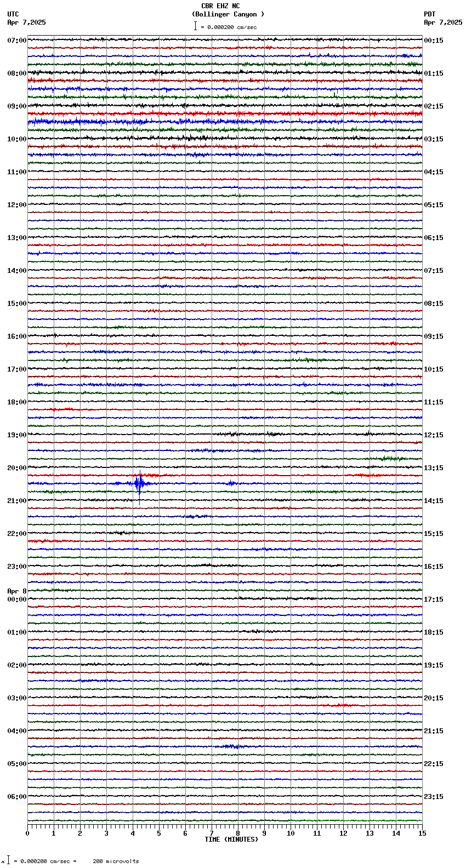Screen dimensions: 466x868
Task: Click the '08:15' PDT time label
Action: 434,304
